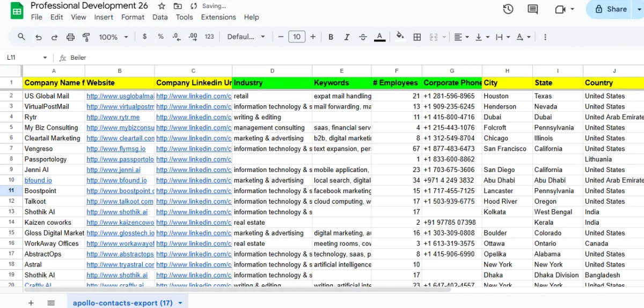
Task: Open the video call options arrow
Action: pos(573,9)
